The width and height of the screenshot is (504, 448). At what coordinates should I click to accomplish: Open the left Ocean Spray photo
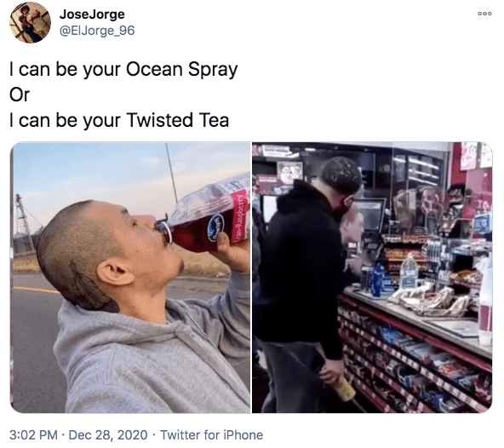[x=130, y=278]
